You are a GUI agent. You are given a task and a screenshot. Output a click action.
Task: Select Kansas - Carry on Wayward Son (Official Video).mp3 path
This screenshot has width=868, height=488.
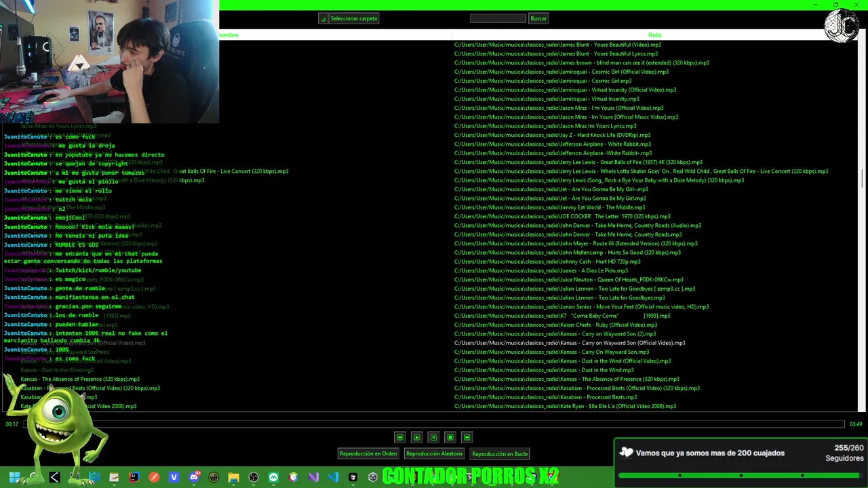coord(570,343)
